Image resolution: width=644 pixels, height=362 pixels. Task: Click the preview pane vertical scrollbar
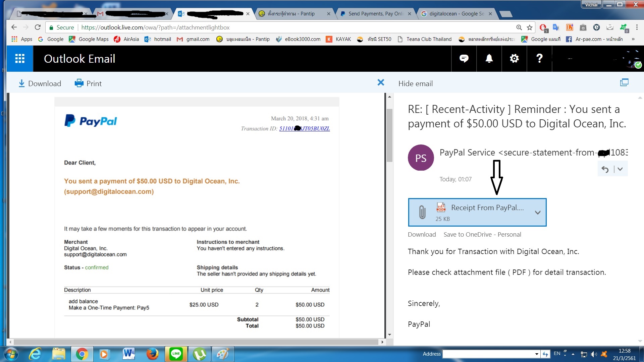click(389, 136)
